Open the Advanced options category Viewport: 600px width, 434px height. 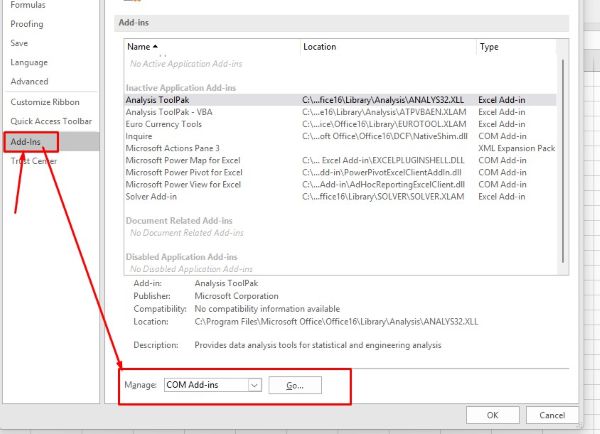[29, 82]
